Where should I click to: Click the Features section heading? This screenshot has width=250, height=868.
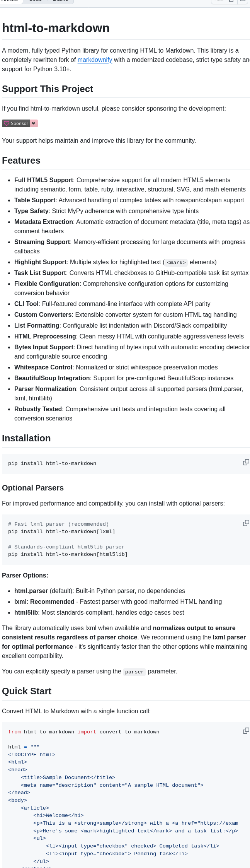point(21,160)
